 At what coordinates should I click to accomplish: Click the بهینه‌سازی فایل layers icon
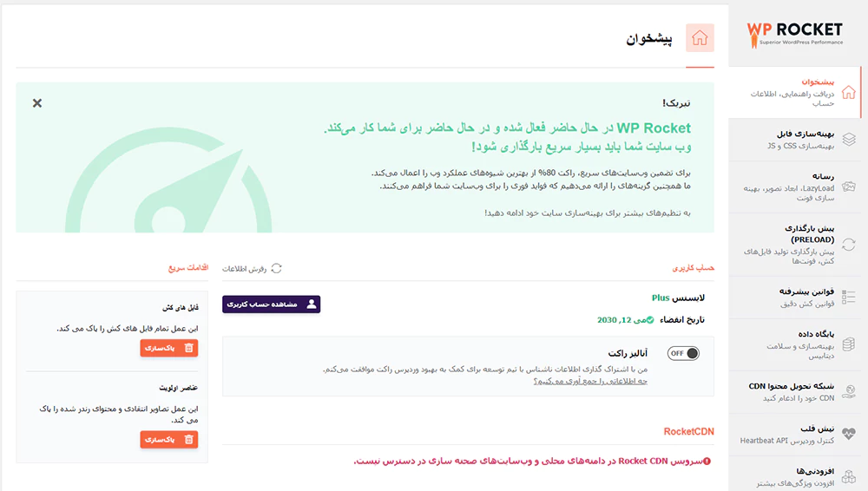(849, 140)
